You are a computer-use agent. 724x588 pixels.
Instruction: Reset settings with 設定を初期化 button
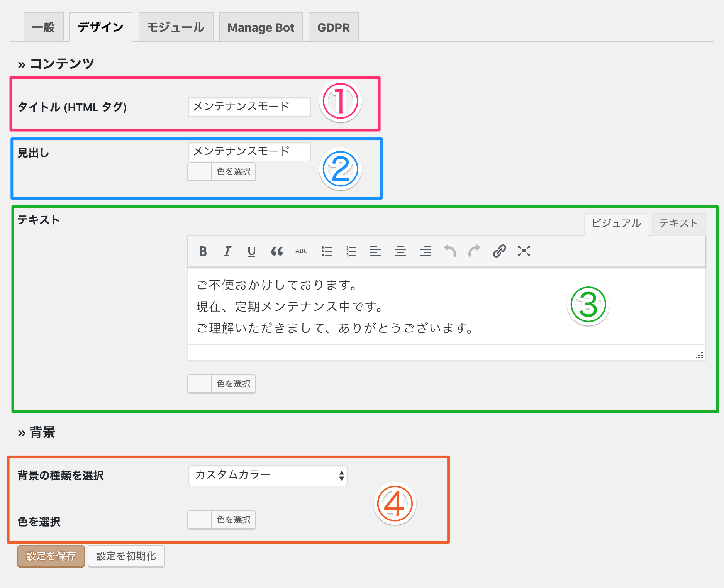[126, 556]
